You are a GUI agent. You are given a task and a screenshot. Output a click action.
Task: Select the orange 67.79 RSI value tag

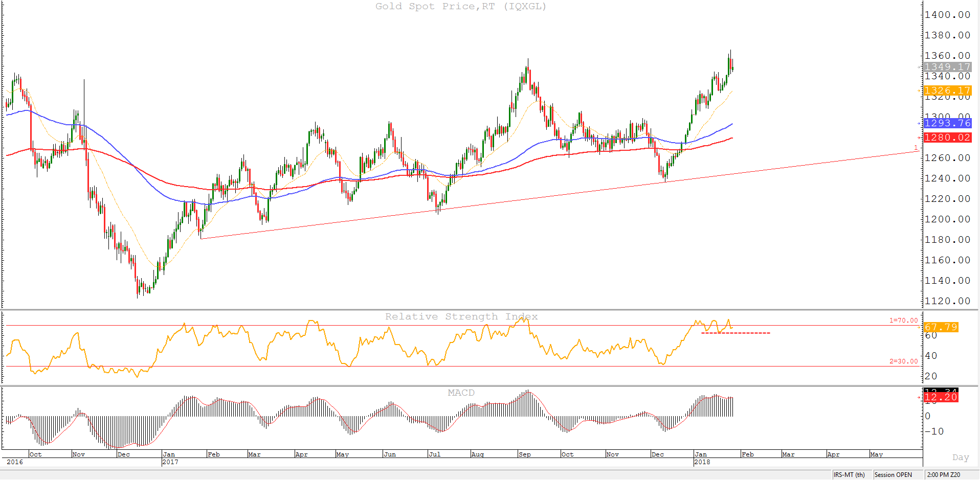(941, 327)
